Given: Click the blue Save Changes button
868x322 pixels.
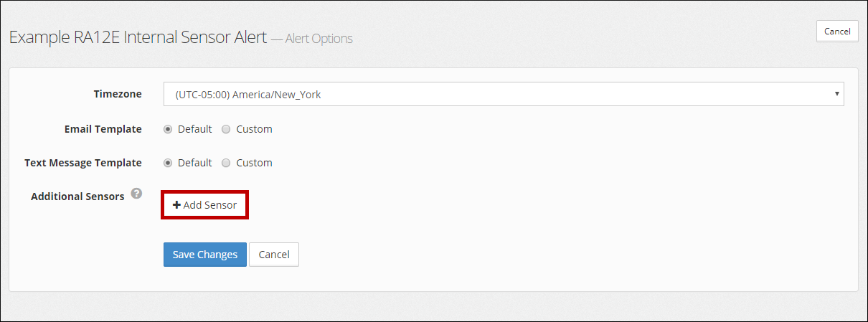Looking at the screenshot, I should pyautogui.click(x=205, y=255).
